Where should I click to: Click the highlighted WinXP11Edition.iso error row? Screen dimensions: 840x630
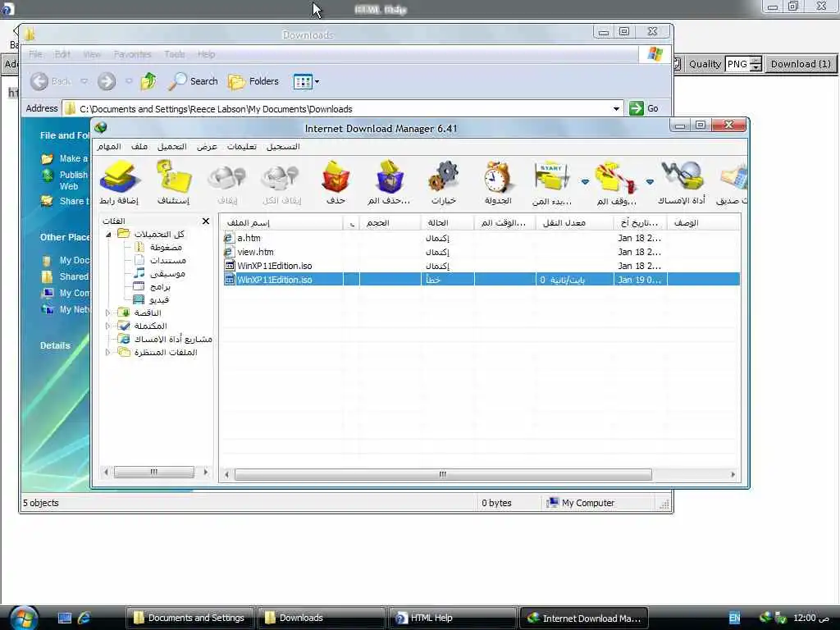point(481,280)
